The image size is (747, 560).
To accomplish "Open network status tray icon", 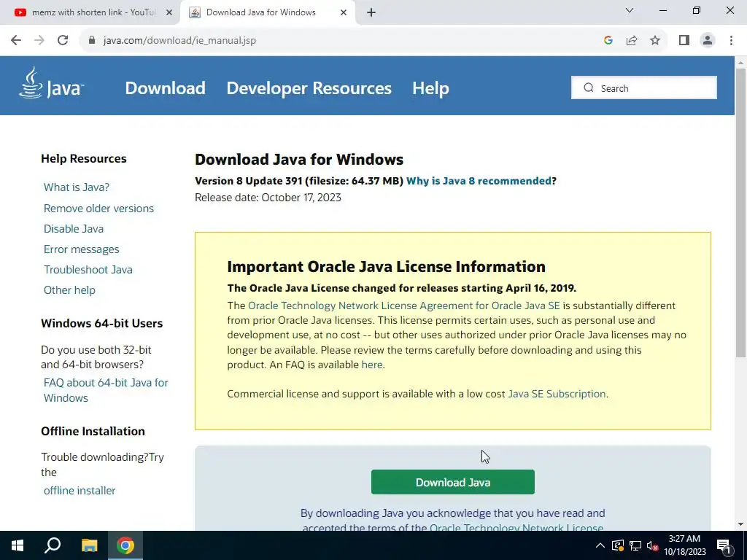I will (x=635, y=545).
